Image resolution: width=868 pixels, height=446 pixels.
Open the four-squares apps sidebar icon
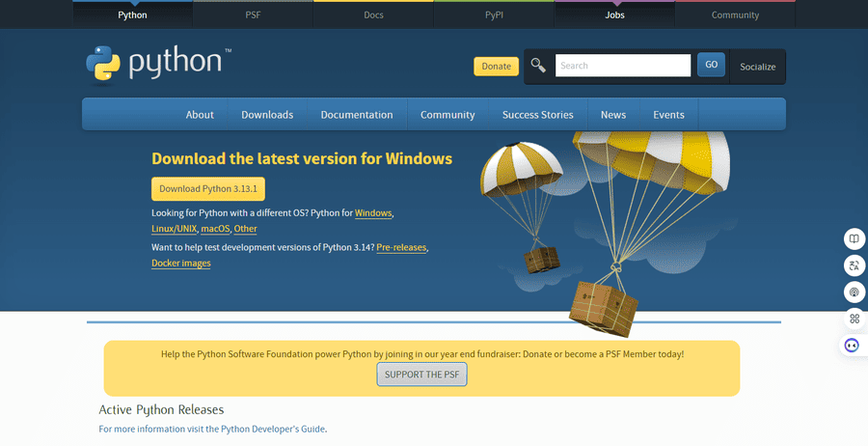point(853,319)
